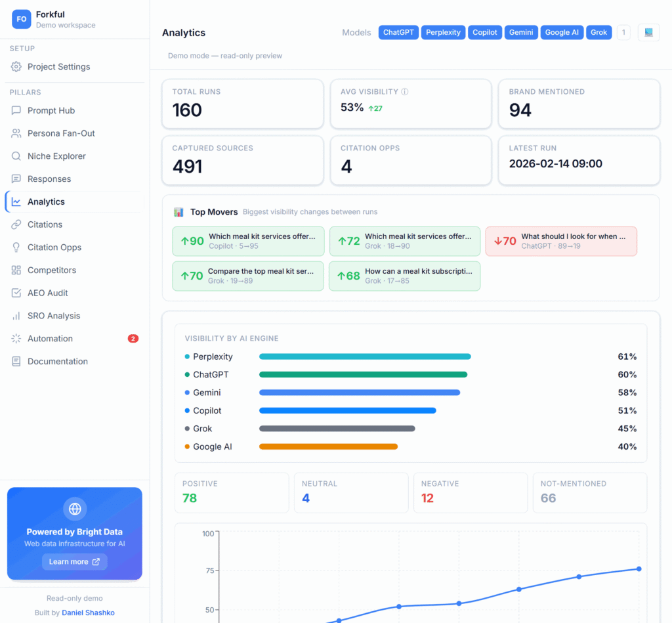
Task: Click the Gemini blue legend dot
Action: [x=187, y=393]
